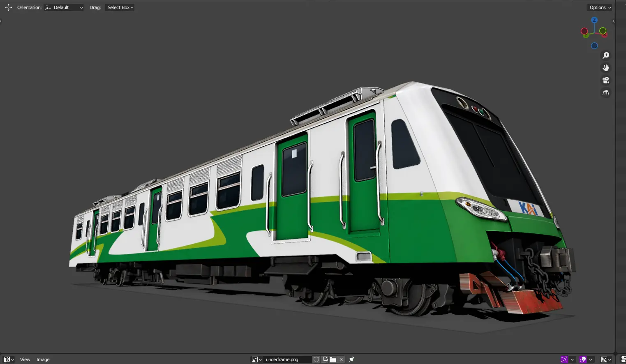This screenshot has width=626, height=364.
Task: Toggle perspective/orthographic grid icon
Action: tap(606, 92)
